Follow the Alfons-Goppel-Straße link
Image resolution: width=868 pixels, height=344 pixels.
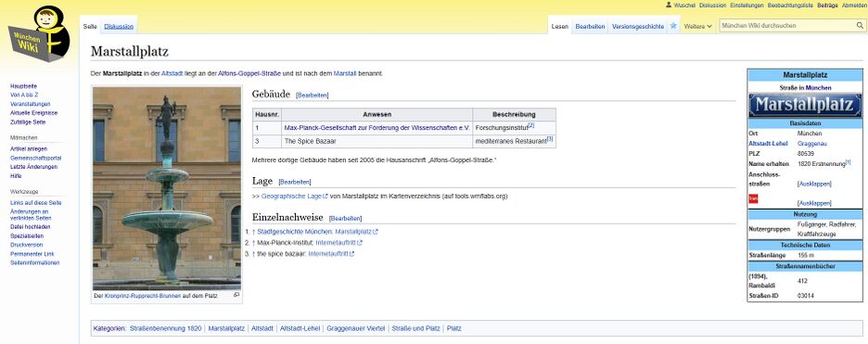(249, 73)
